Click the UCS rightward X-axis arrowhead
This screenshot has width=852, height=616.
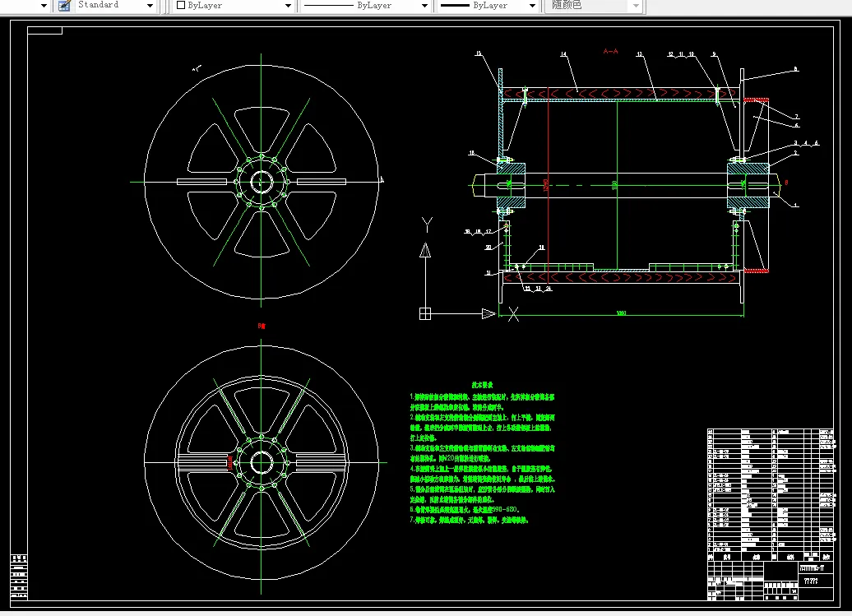click(x=489, y=313)
